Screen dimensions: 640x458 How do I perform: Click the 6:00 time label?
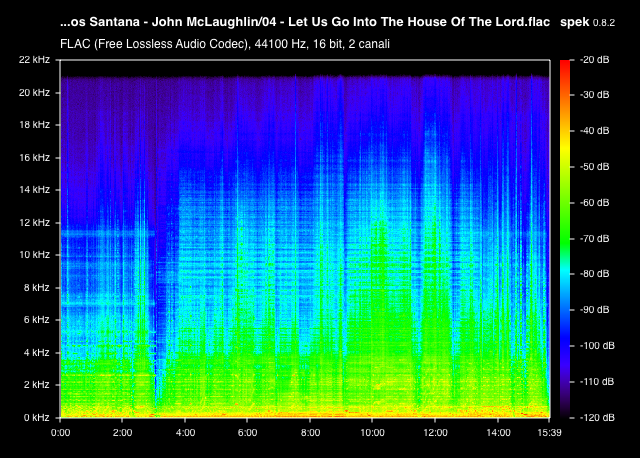coord(247,433)
